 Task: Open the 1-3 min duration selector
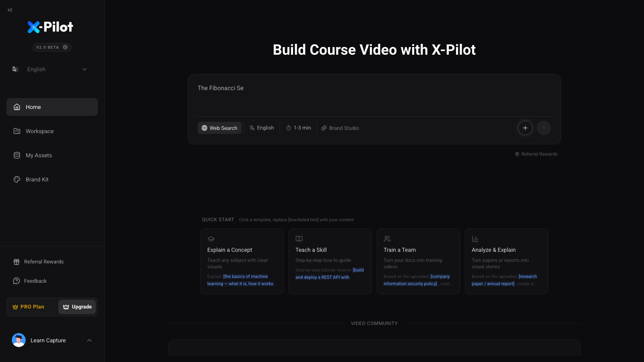tap(299, 128)
